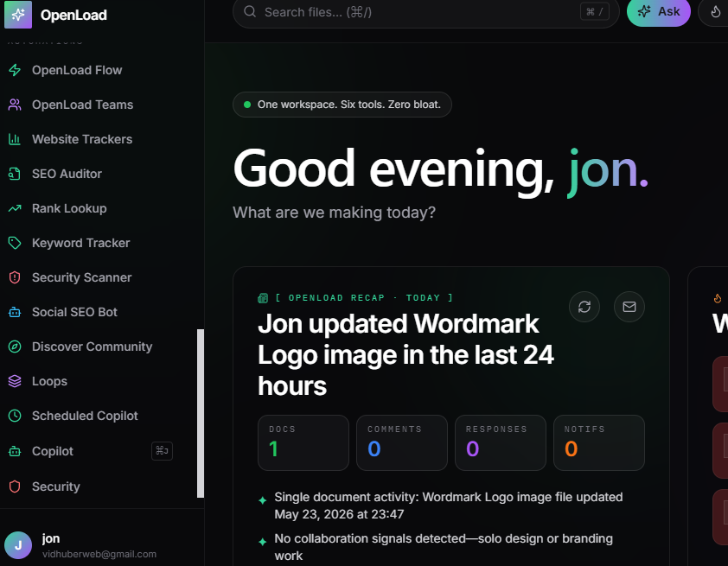Click the OpenLoad brand name

(x=73, y=15)
